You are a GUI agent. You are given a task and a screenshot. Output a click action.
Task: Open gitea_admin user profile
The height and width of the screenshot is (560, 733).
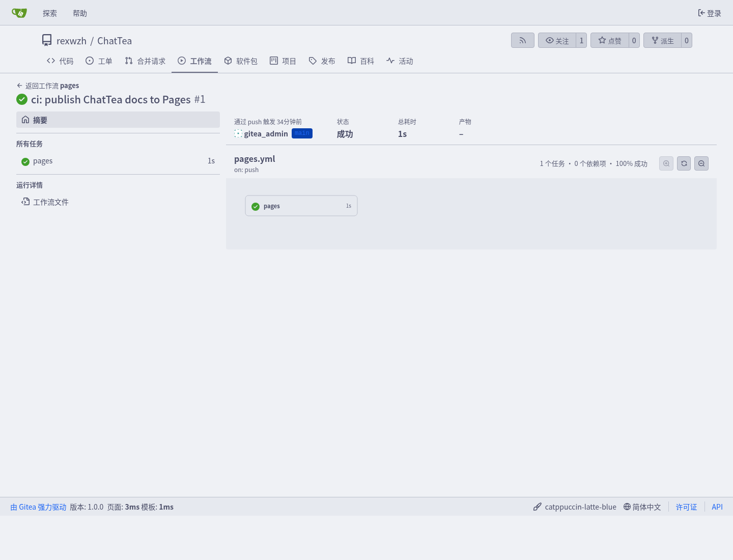tap(266, 133)
